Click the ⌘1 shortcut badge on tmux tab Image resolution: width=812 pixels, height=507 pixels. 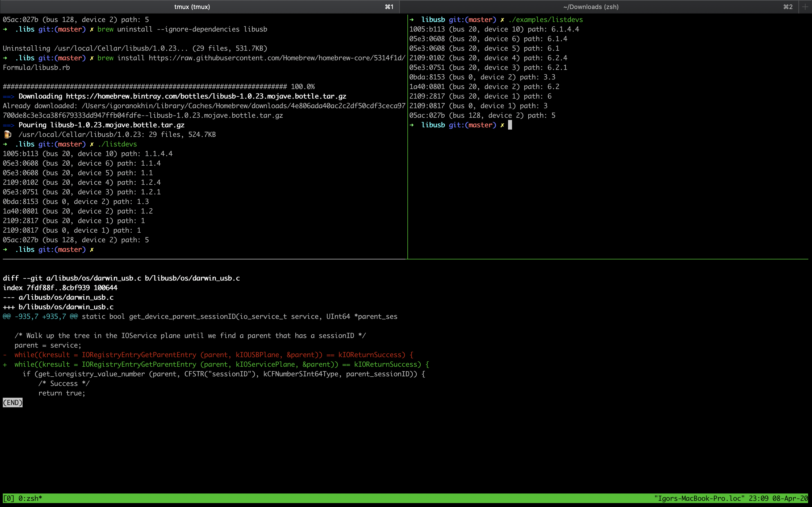click(x=389, y=6)
